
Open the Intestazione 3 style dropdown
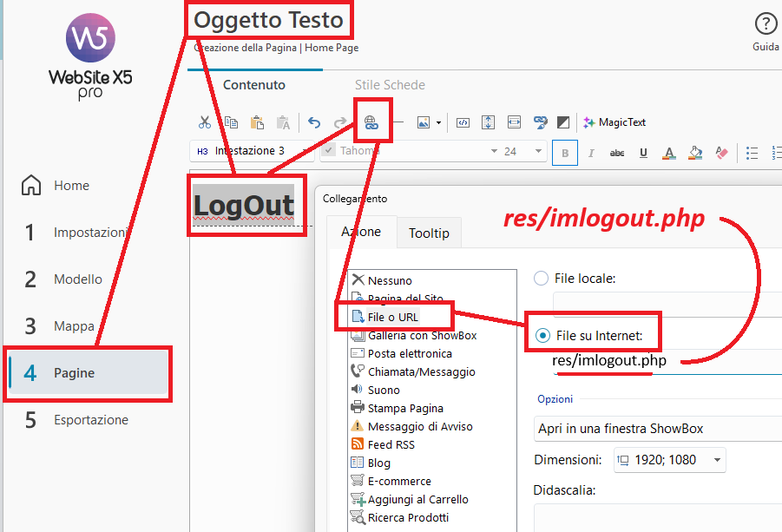click(252, 151)
